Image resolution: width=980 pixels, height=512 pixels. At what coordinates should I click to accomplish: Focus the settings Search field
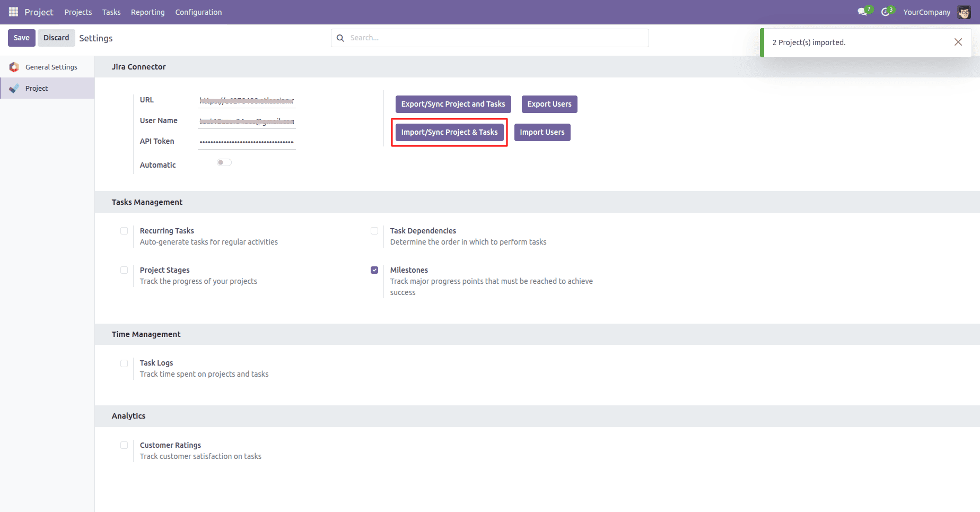(489, 38)
